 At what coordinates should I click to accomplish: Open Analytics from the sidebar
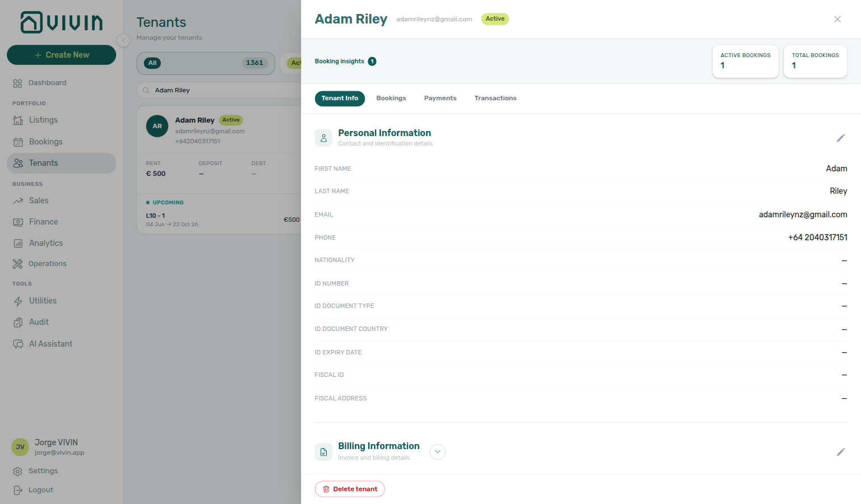pos(45,243)
